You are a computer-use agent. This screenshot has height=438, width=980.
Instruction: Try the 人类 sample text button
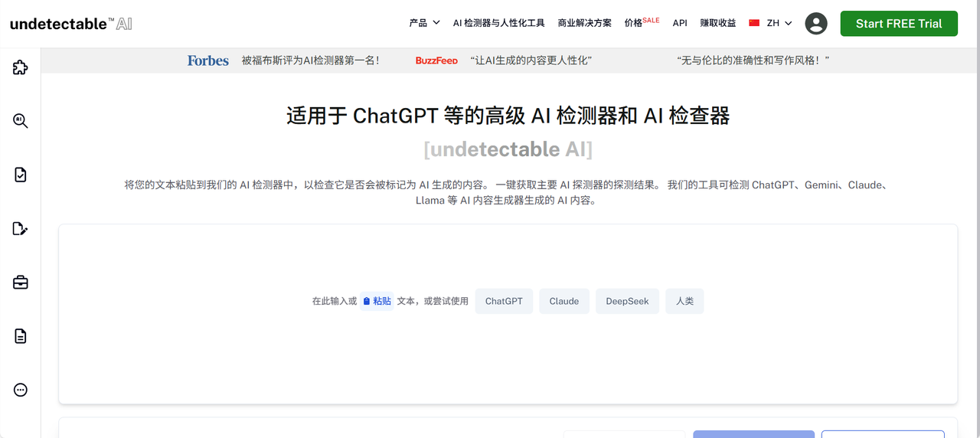(684, 301)
